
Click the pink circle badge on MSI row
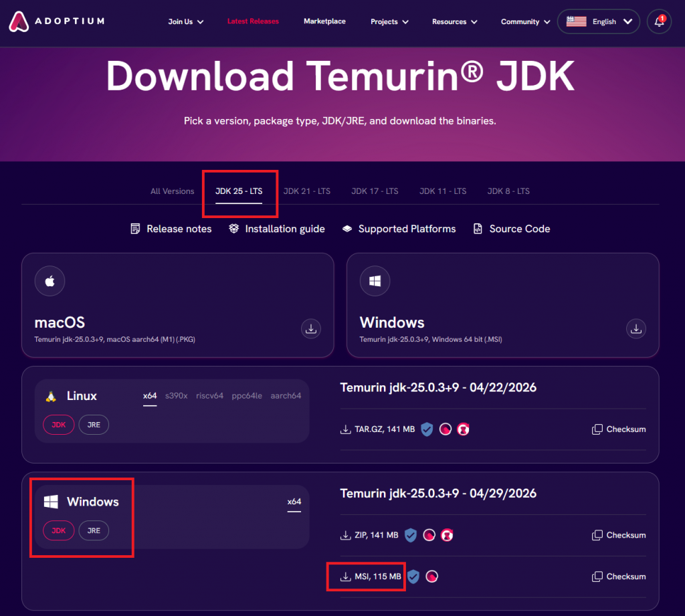(431, 577)
